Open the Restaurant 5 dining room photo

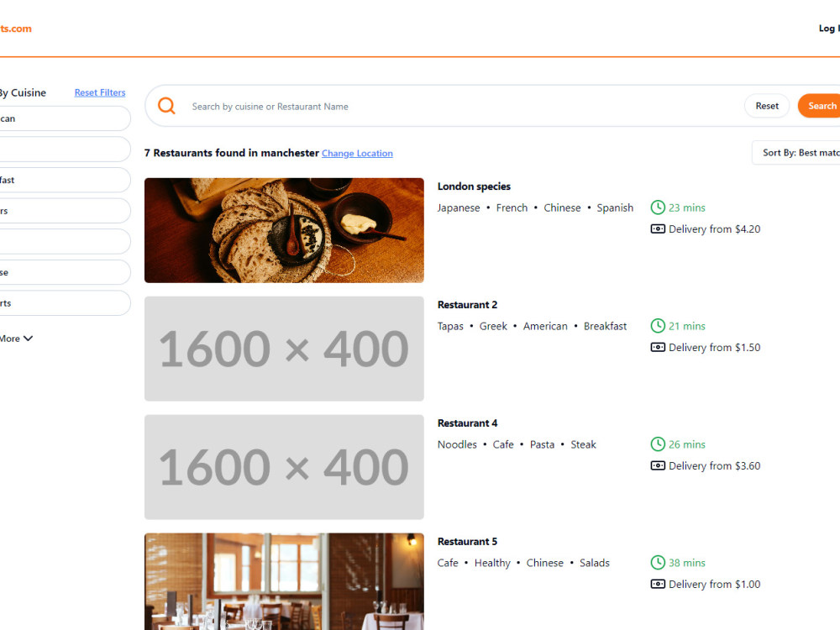[x=284, y=581]
